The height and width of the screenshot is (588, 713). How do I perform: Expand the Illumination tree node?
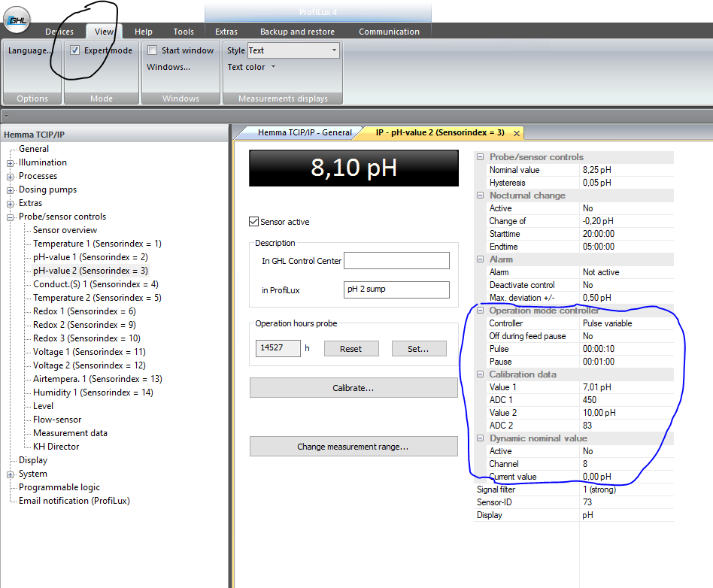pyautogui.click(x=10, y=163)
